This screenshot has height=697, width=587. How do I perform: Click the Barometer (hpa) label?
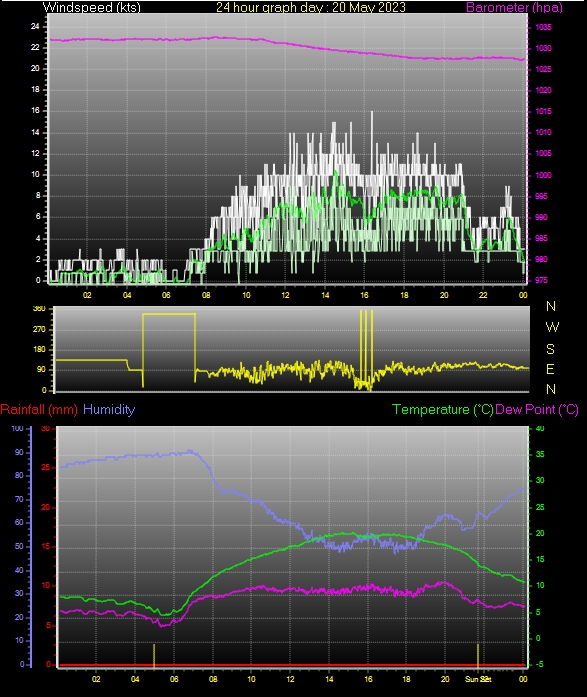tap(514, 7)
